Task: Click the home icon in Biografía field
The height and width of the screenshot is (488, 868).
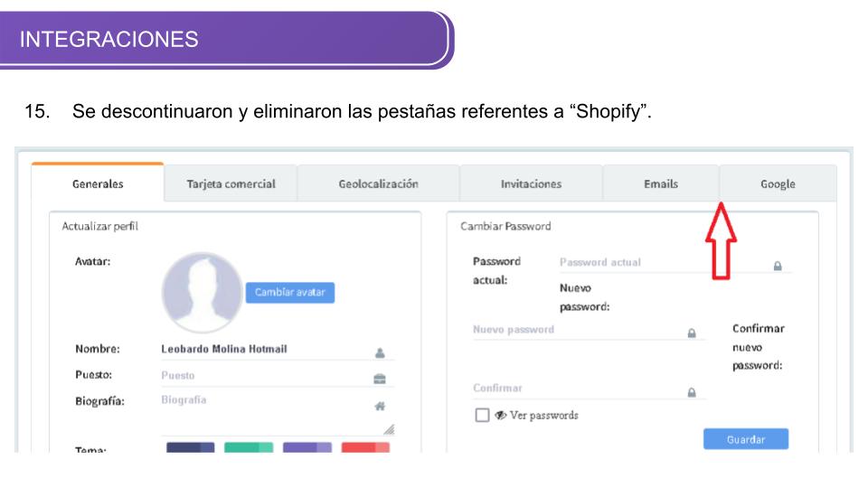Action: (380, 406)
